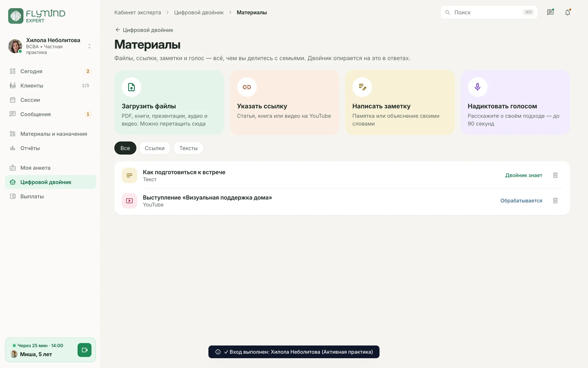Click the notification bell icon
588x368 pixels.
pos(568,12)
